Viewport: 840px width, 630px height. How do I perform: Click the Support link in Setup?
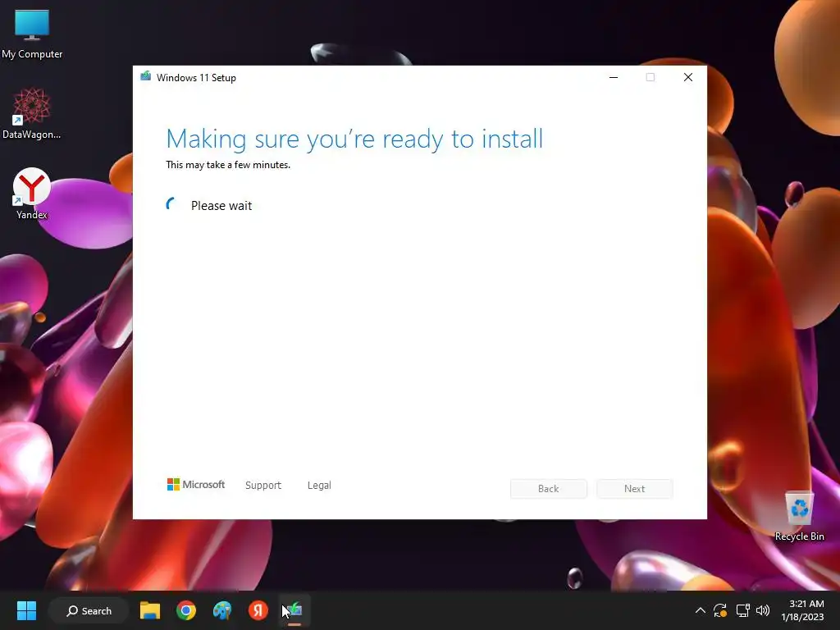click(263, 486)
